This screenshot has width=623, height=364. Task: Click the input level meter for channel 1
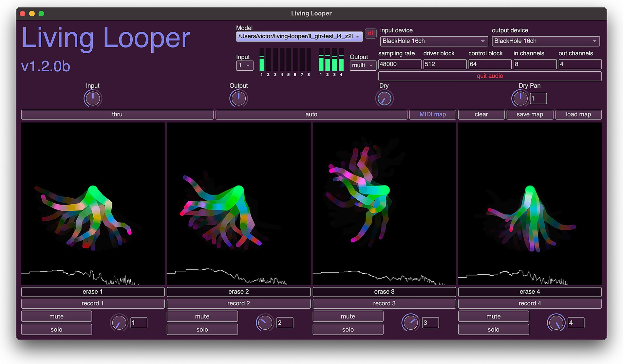tap(262, 60)
